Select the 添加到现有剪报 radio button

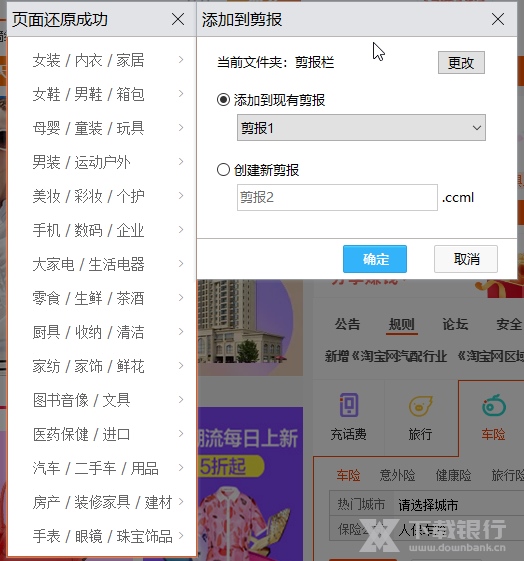pyautogui.click(x=223, y=99)
